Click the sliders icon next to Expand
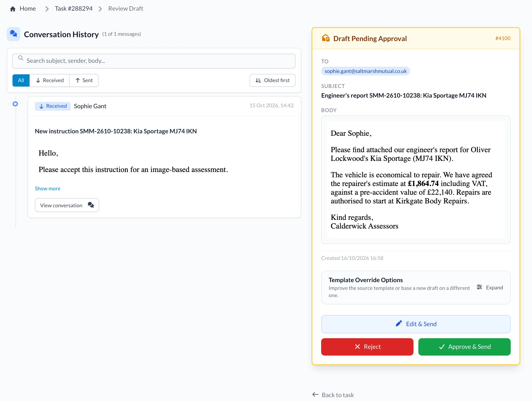The width and height of the screenshot is (532, 401). (x=479, y=287)
